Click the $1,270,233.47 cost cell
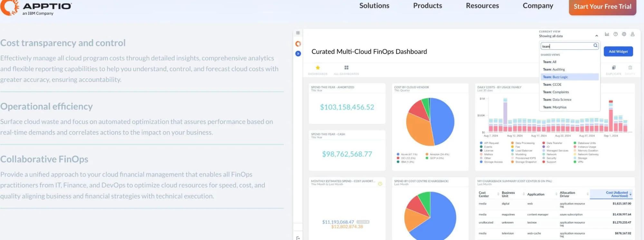Viewport: 644px width, 240px height. 622,223
